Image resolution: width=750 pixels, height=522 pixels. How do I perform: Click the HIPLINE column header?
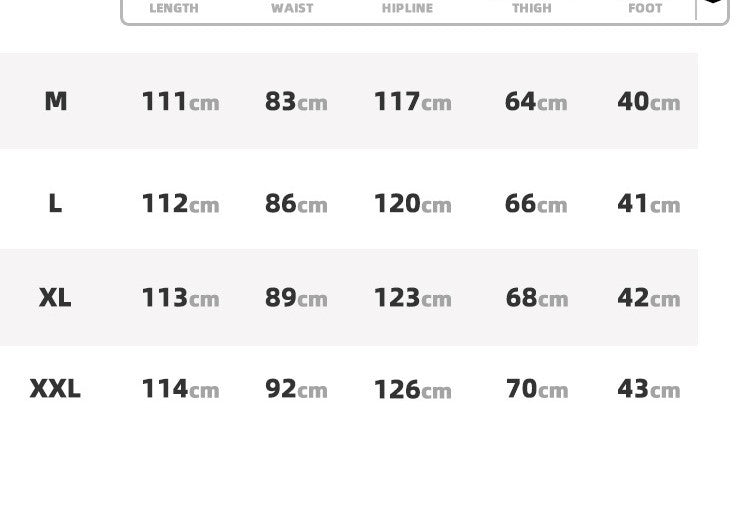pyautogui.click(x=408, y=8)
